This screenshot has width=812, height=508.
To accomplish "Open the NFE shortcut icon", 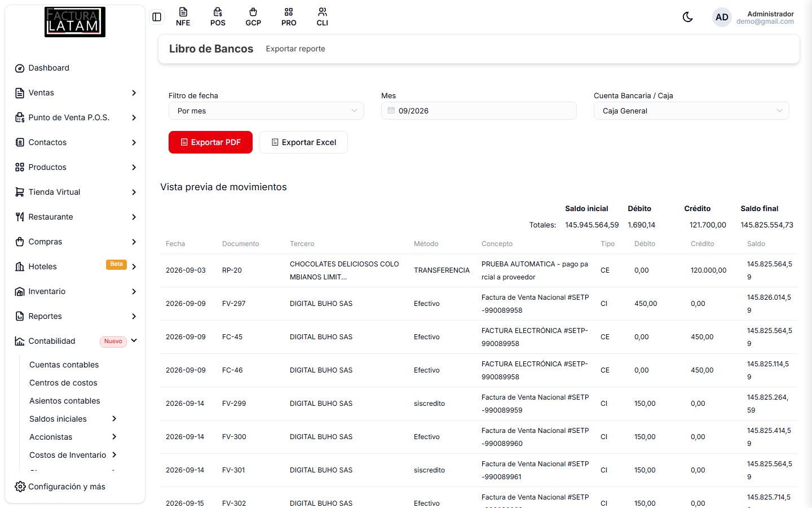I will point(183,17).
